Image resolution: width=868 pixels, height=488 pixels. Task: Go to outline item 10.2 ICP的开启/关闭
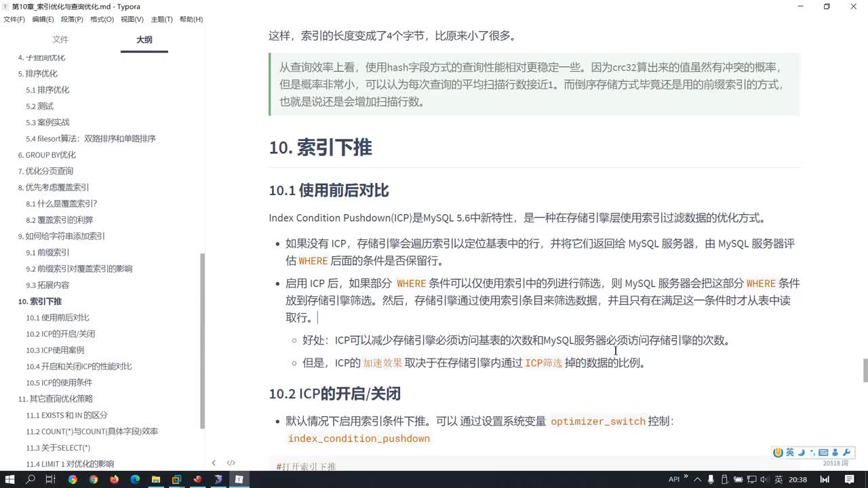coord(60,333)
